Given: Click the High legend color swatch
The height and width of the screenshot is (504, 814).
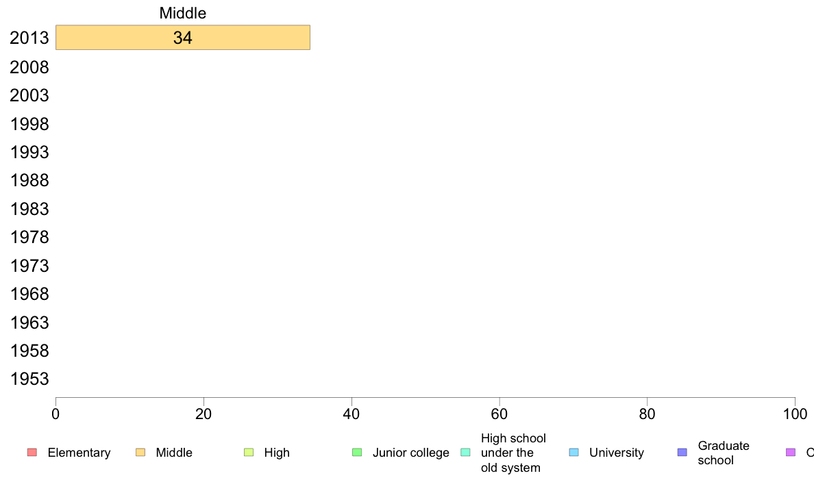Looking at the screenshot, I should pos(249,453).
